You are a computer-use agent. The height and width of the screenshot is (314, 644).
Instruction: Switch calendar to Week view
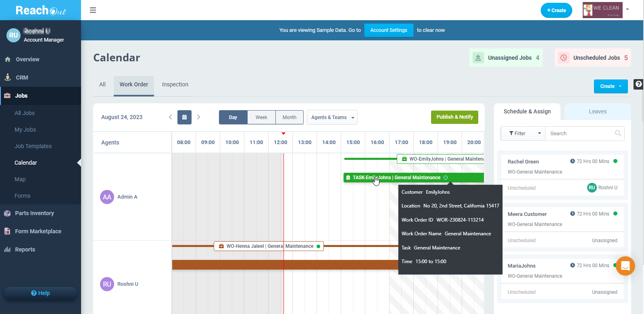(x=261, y=117)
